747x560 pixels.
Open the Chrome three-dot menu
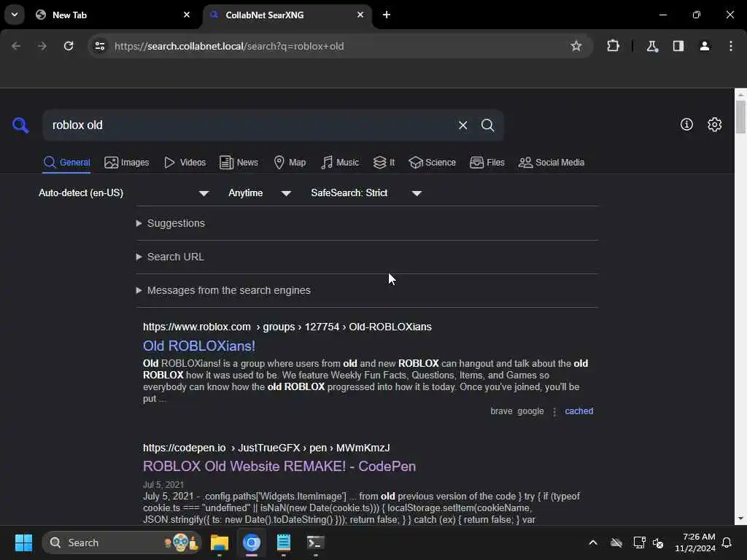tap(731, 46)
